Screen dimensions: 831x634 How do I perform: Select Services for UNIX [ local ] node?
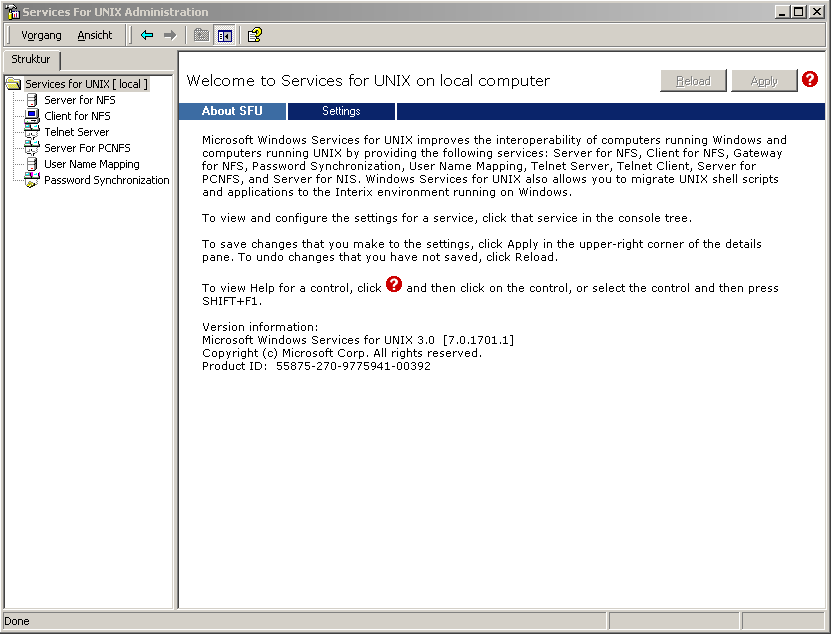[x=86, y=84]
